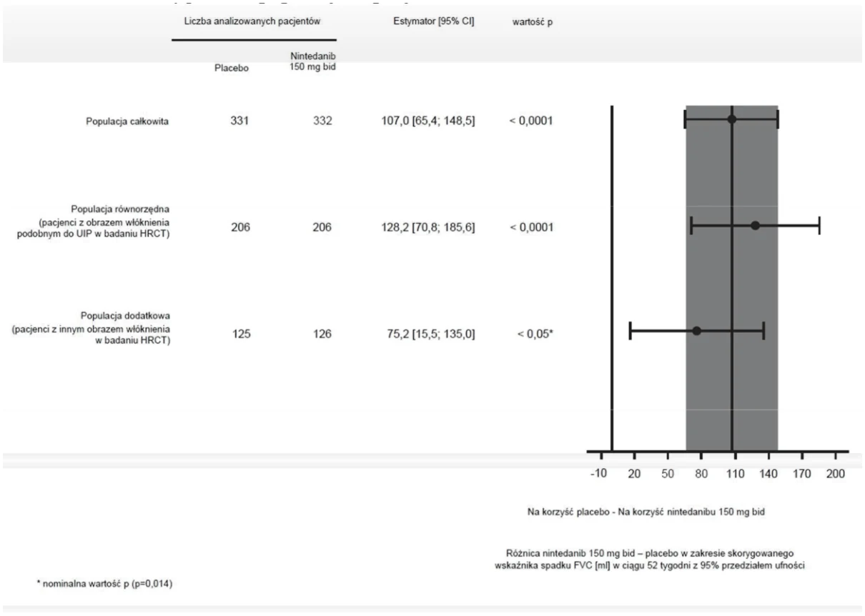
Task: Click the Populacja równorzędna point estimate dot
Action: tap(755, 225)
